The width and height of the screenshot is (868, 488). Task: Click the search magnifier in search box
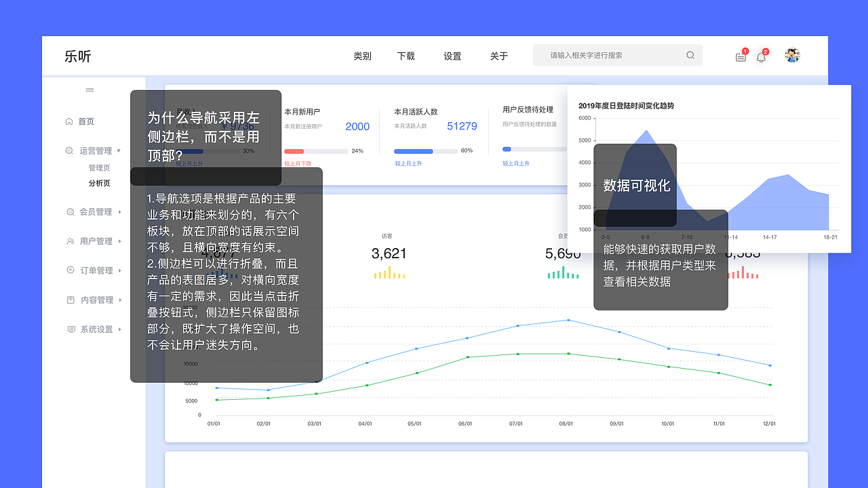(x=690, y=55)
